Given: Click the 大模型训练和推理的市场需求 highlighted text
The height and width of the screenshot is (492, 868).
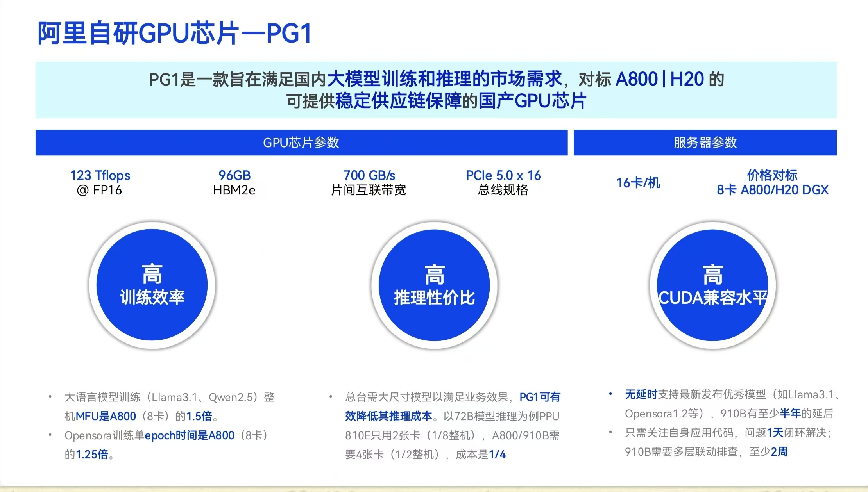Looking at the screenshot, I should point(445,79).
